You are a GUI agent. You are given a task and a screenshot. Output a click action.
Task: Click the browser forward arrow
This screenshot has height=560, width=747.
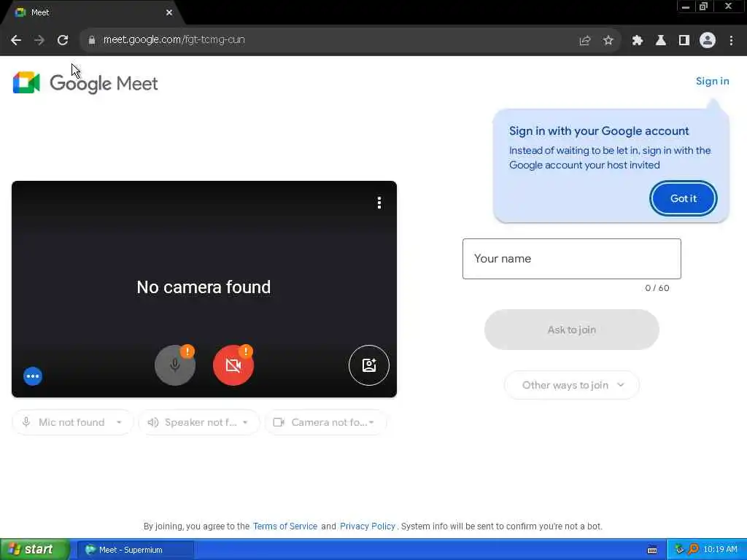tap(39, 40)
